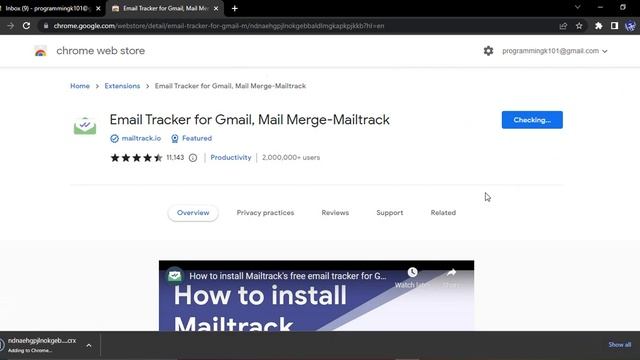This screenshot has width=640, height=360.
Task: Open the mailtrack.io publisher link
Action: tap(141, 138)
